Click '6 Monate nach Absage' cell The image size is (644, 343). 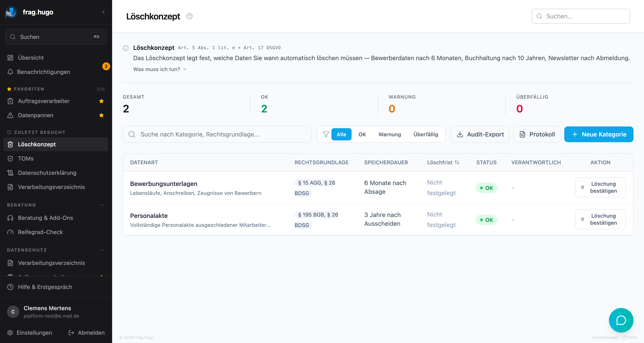385,187
